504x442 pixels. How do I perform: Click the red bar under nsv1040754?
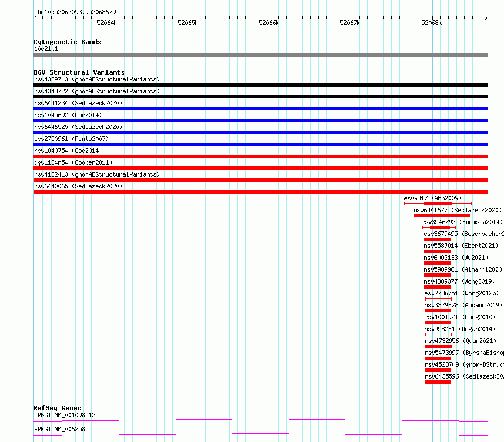[x=260, y=156]
